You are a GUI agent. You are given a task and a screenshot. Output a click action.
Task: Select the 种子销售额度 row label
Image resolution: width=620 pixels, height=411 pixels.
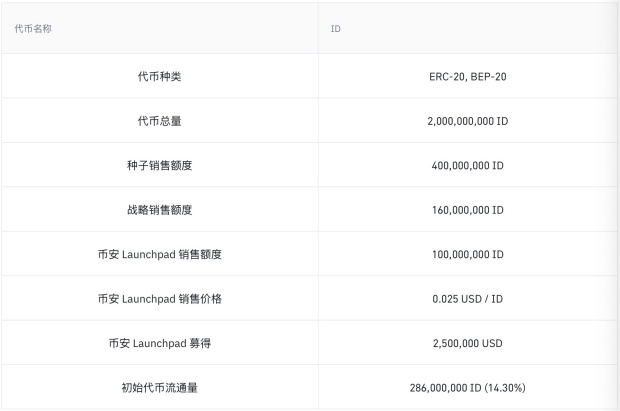point(159,165)
